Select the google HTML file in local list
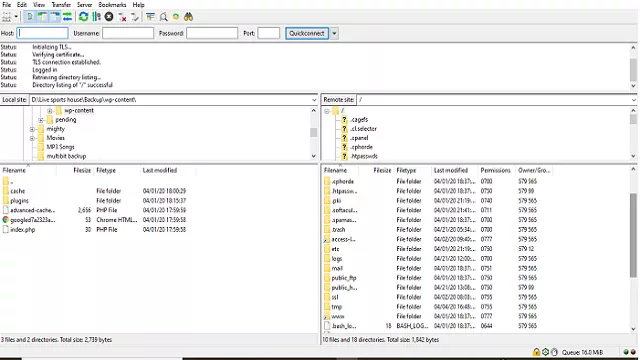The image size is (640, 360). pyautogui.click(x=33, y=220)
